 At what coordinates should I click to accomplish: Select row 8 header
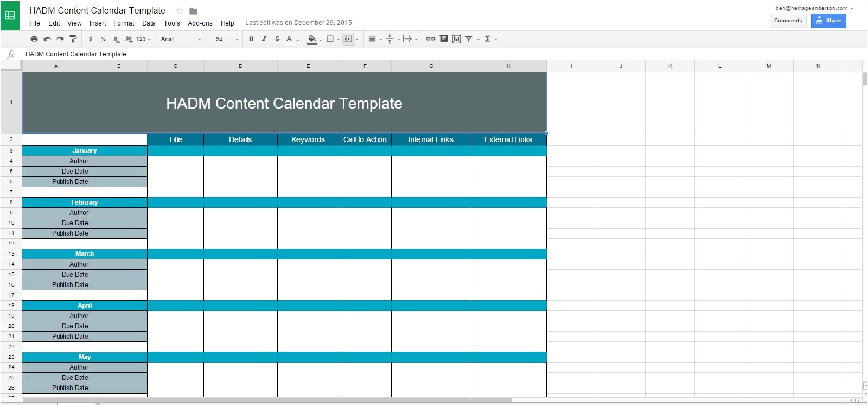pos(11,202)
